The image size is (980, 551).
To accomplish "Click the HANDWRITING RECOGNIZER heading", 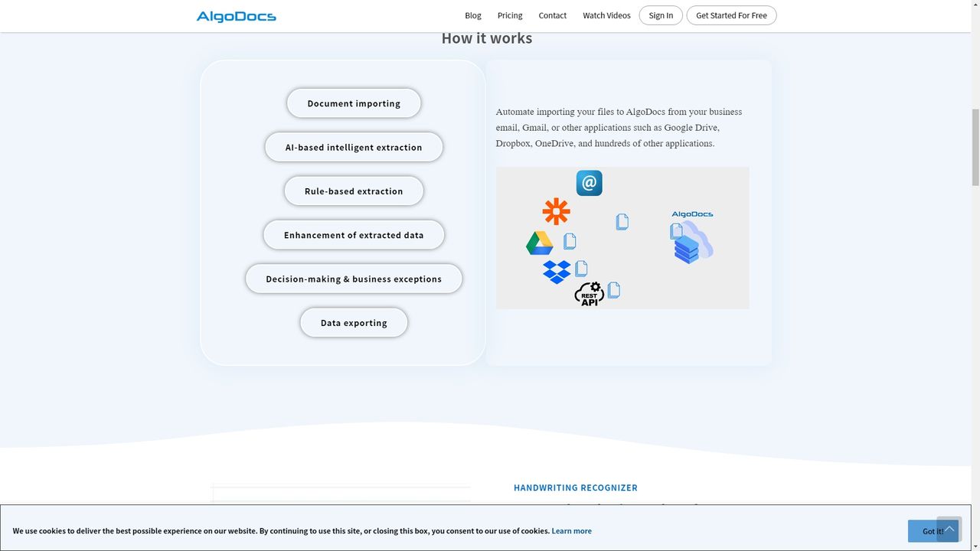I will [x=576, y=487].
